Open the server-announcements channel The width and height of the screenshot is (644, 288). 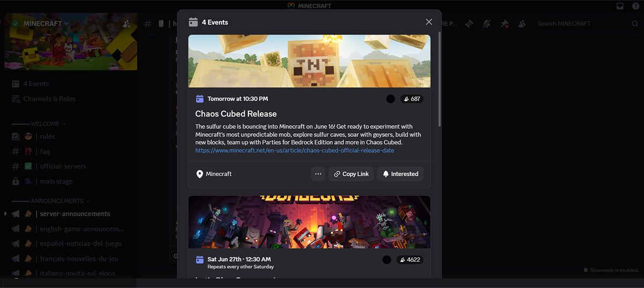click(71, 214)
